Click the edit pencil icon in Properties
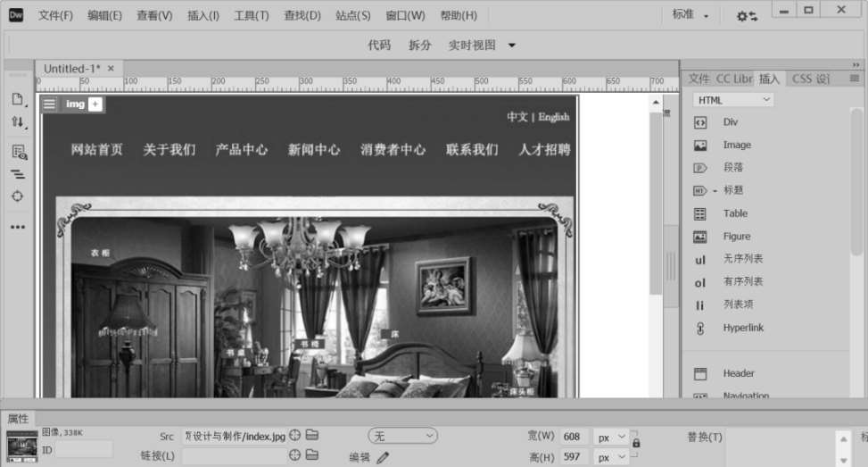Image resolution: width=868 pixels, height=467 pixels. click(x=383, y=457)
